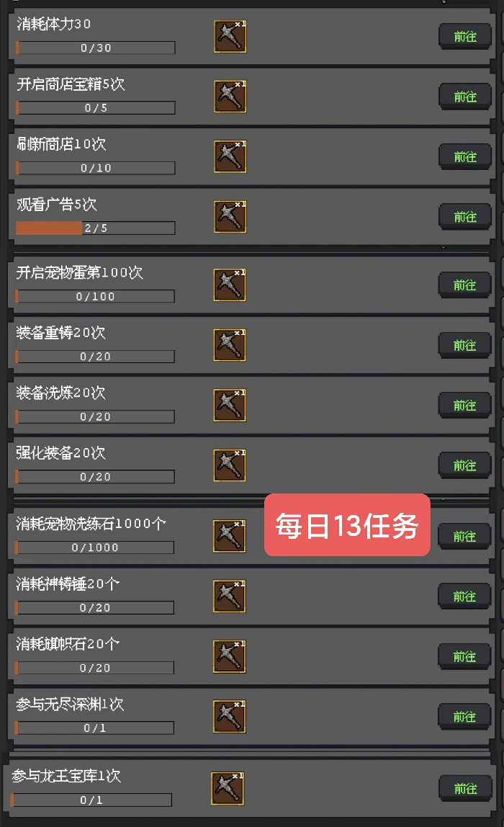Click the 每日13任务 red label

(347, 524)
